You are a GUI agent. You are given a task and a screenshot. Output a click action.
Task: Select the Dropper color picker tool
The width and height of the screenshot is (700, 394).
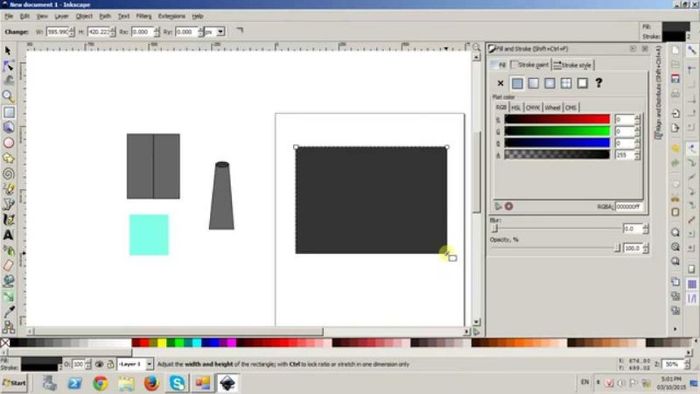(x=8, y=311)
